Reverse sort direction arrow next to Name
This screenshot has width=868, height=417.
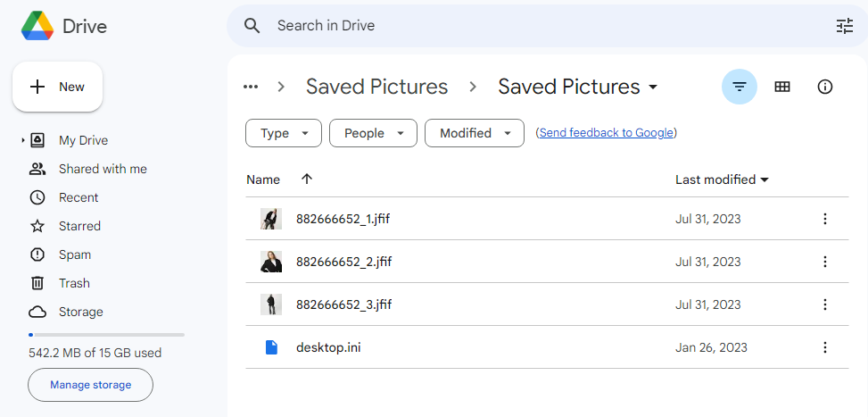307,179
